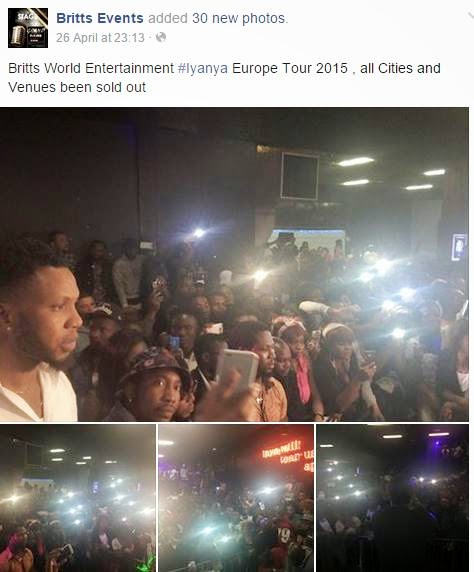Open the #Iyanya hashtag link

(x=203, y=68)
